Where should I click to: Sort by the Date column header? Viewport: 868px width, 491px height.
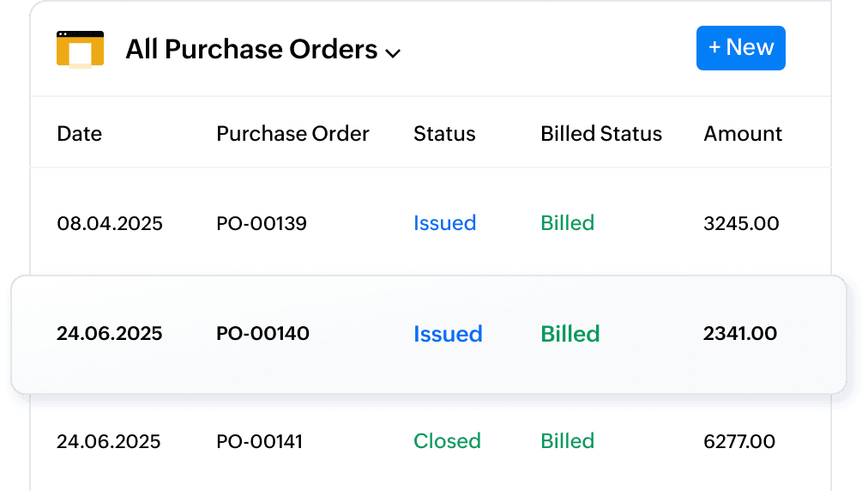(x=79, y=134)
